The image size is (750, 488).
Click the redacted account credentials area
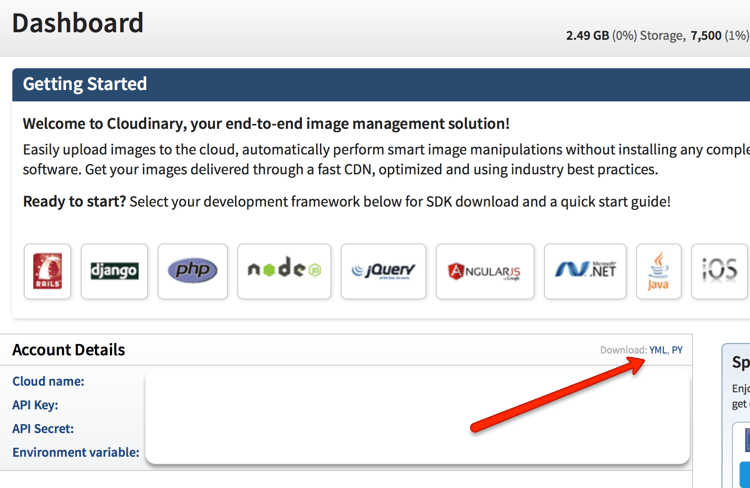pyautogui.click(x=417, y=417)
